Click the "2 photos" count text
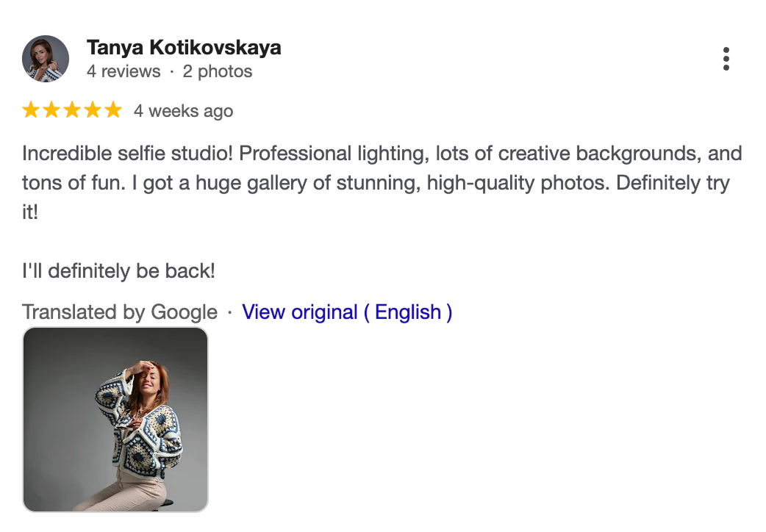The height and width of the screenshot is (532, 766). pyautogui.click(x=218, y=71)
